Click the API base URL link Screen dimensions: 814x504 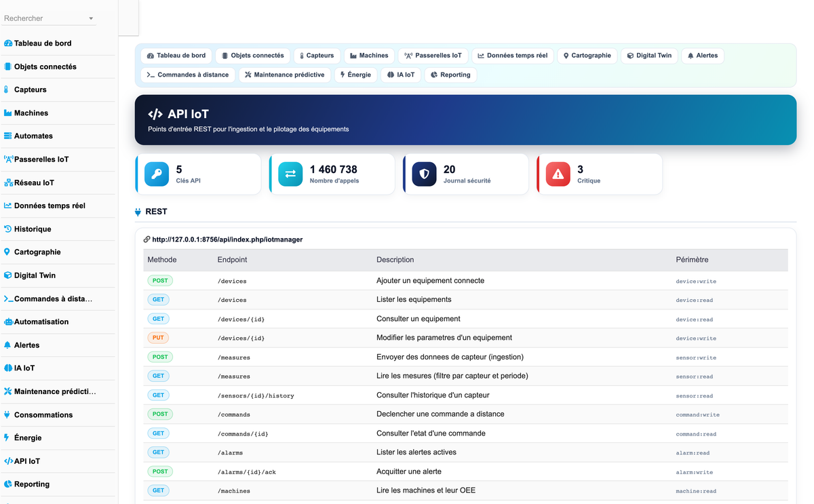coord(227,239)
